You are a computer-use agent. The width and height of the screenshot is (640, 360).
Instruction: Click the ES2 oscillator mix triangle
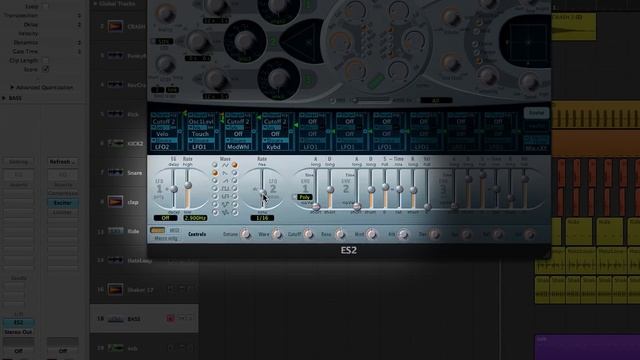pyautogui.click(x=301, y=41)
